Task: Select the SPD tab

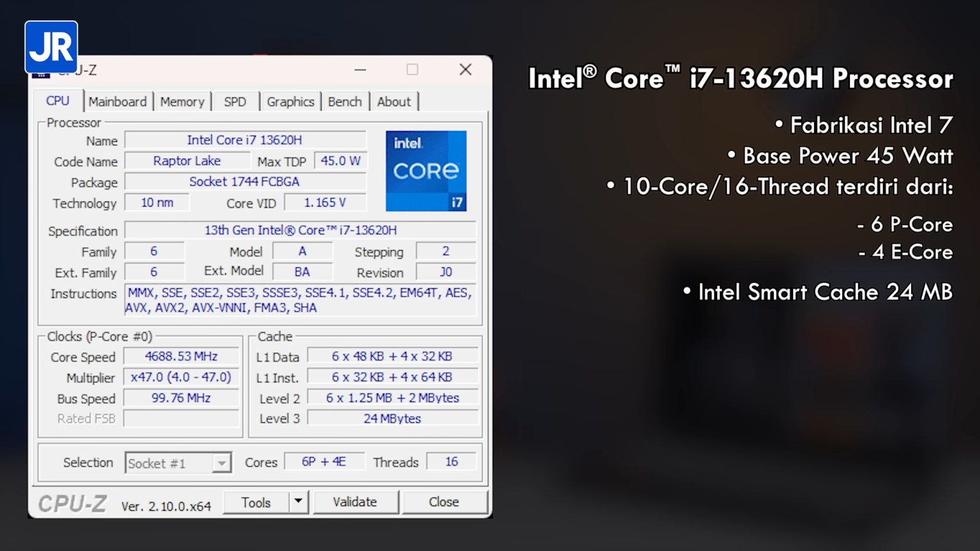Action: [x=235, y=101]
